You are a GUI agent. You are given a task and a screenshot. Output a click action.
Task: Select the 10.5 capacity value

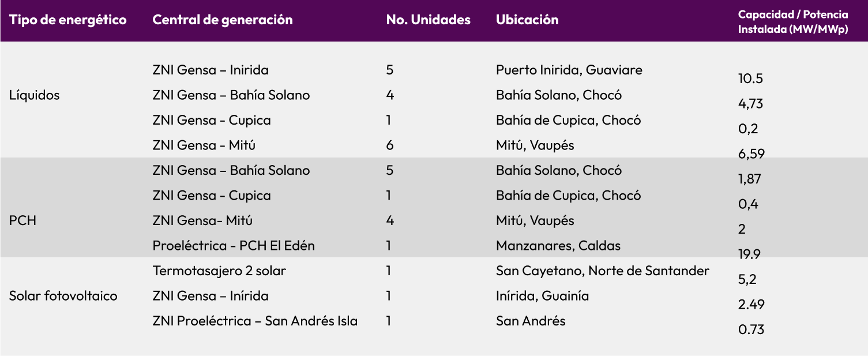point(750,79)
